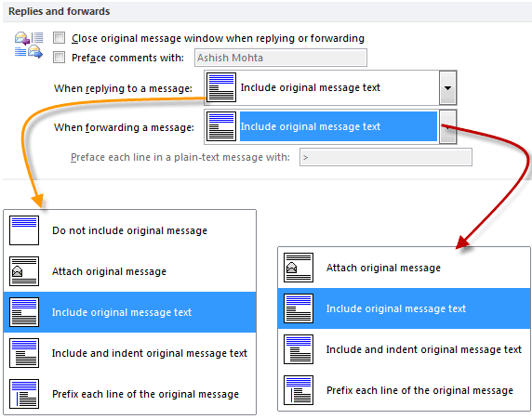The height and width of the screenshot is (419, 532).
Task: Choose Do not include original message option
Action: (x=130, y=230)
